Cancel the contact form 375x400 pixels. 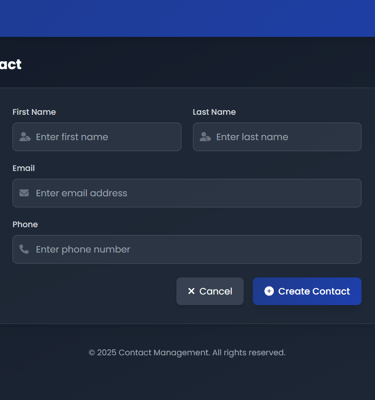click(x=210, y=291)
